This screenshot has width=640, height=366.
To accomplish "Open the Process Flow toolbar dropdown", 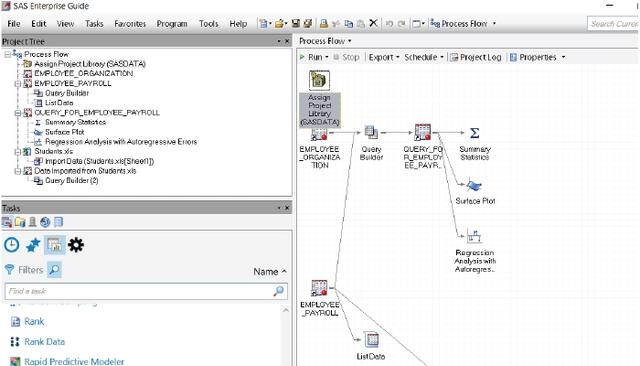I will click(464, 24).
